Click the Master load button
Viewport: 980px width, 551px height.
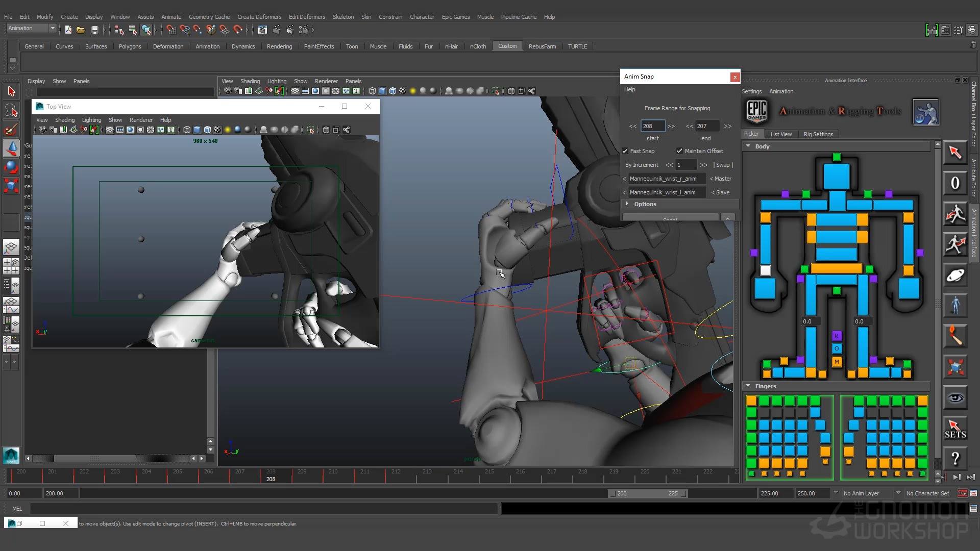721,179
